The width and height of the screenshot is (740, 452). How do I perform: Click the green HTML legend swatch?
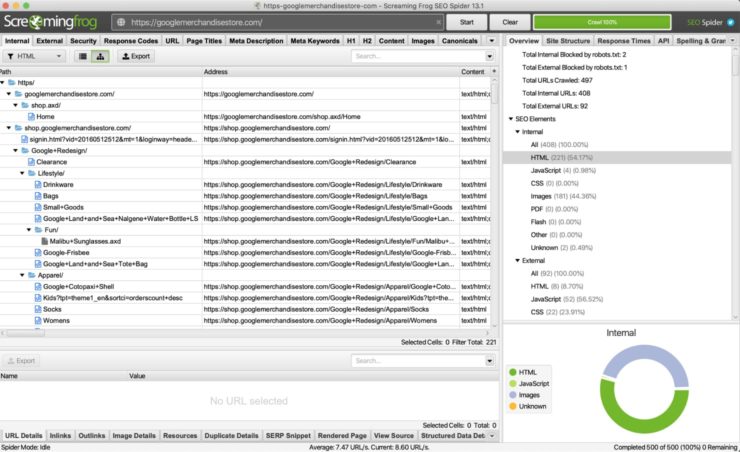coord(513,372)
